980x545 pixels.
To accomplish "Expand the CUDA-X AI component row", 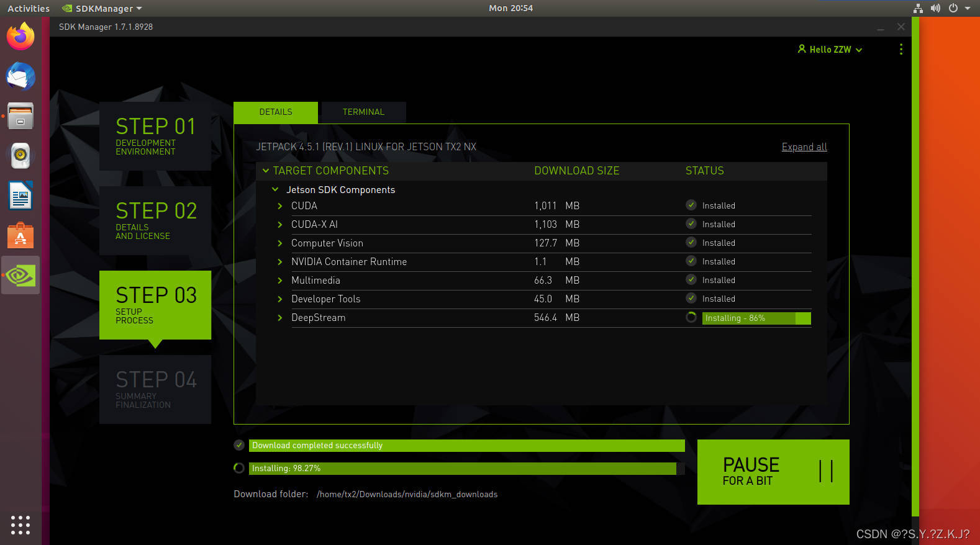I will pyautogui.click(x=280, y=224).
